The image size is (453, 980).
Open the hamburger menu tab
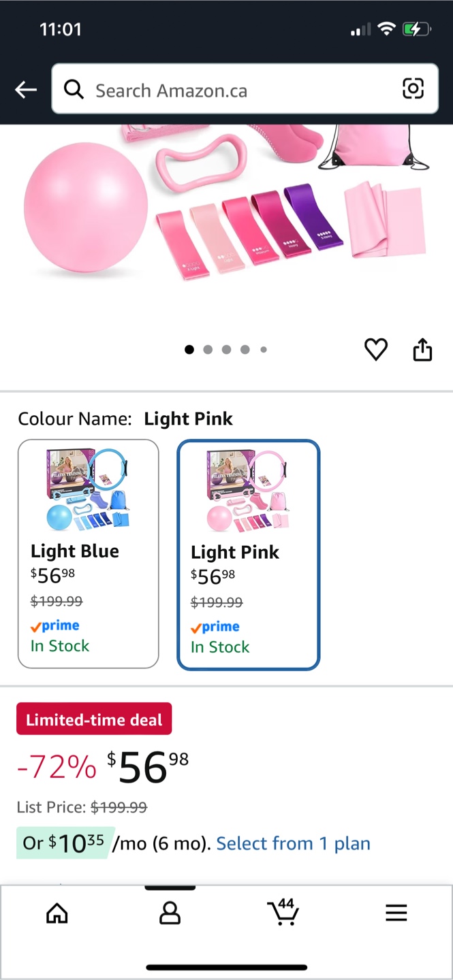click(396, 913)
